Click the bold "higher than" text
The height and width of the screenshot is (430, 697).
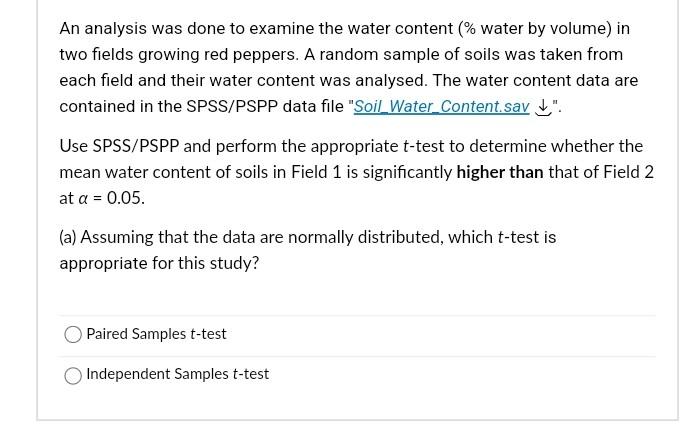pos(500,172)
